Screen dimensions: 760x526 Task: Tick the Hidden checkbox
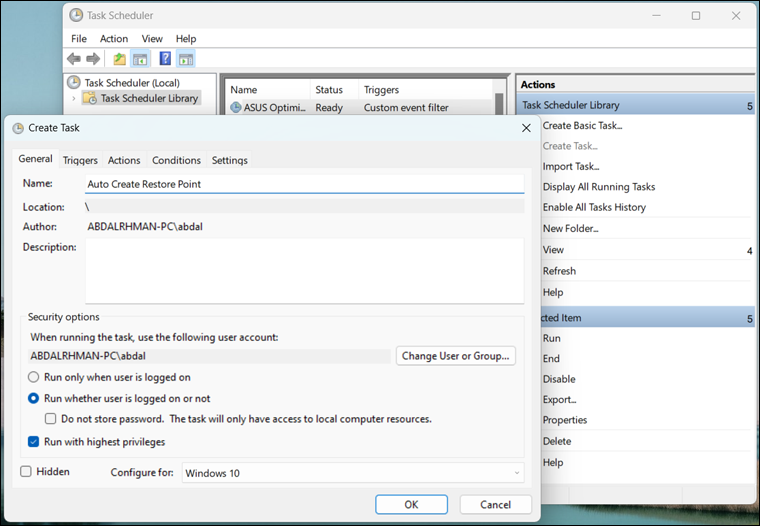(x=26, y=471)
